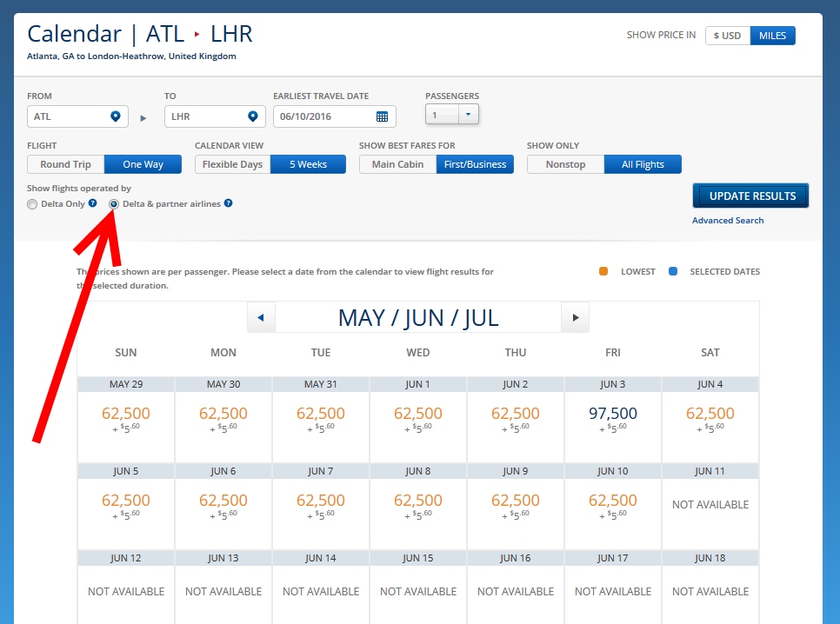Click the arrow icon between FROM and TO fields

[x=143, y=117]
